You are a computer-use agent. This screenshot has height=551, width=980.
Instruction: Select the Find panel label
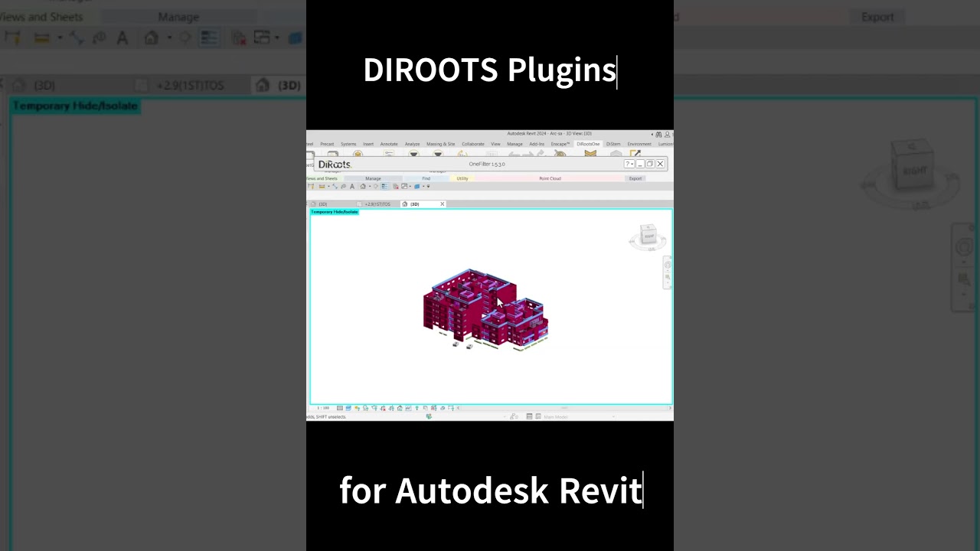(x=426, y=178)
